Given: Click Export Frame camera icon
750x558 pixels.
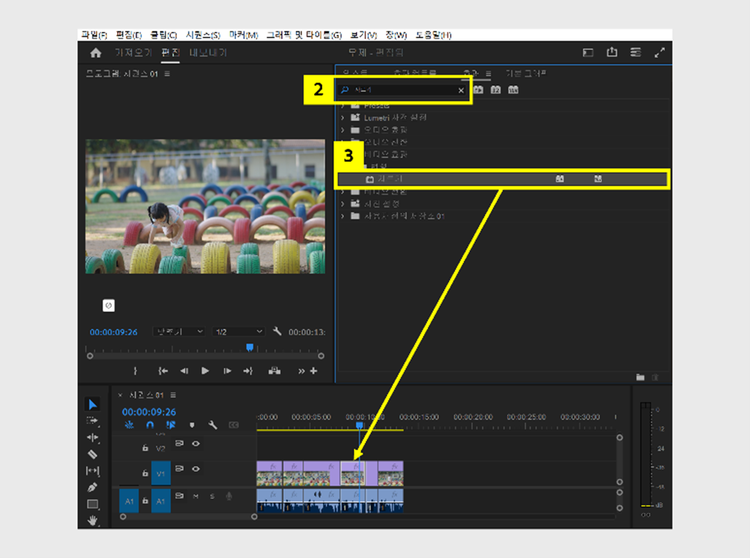Looking at the screenshot, I should click(274, 371).
